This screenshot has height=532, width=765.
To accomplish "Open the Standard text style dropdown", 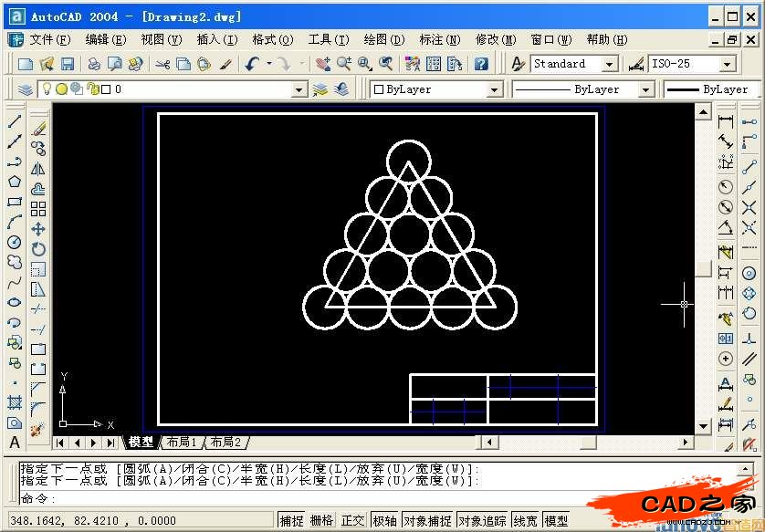I will coord(610,64).
